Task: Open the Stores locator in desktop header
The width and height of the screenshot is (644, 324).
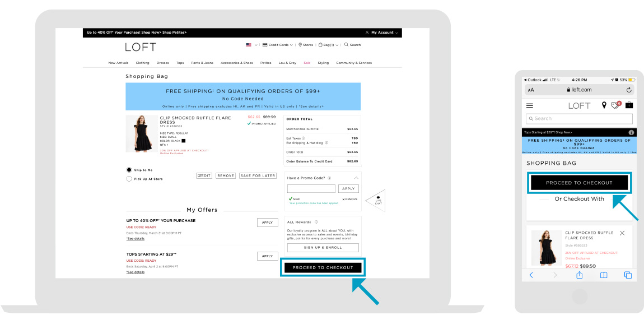Action: point(306,45)
